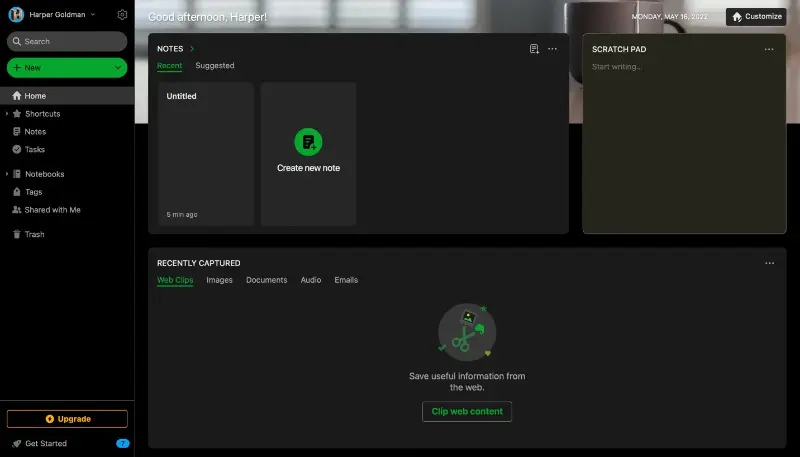Expand the Harper Goldman account dropdown
The width and height of the screenshot is (800, 457).
click(x=93, y=15)
